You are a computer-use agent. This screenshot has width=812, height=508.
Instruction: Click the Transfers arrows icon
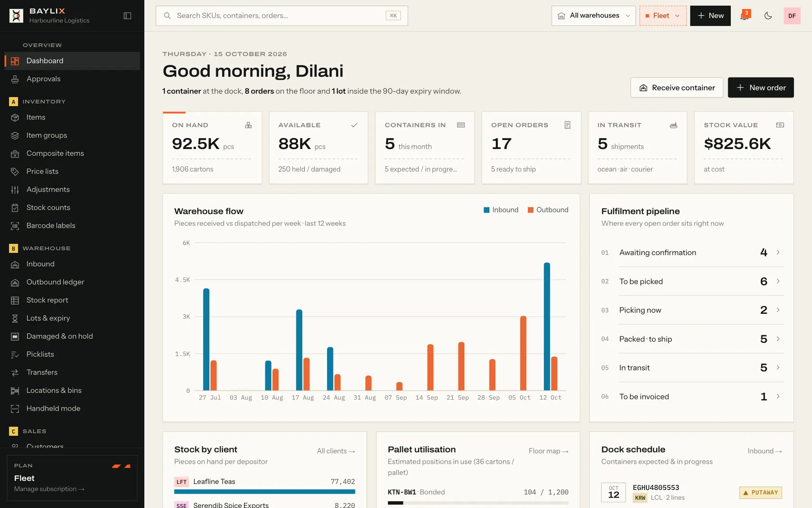point(15,373)
